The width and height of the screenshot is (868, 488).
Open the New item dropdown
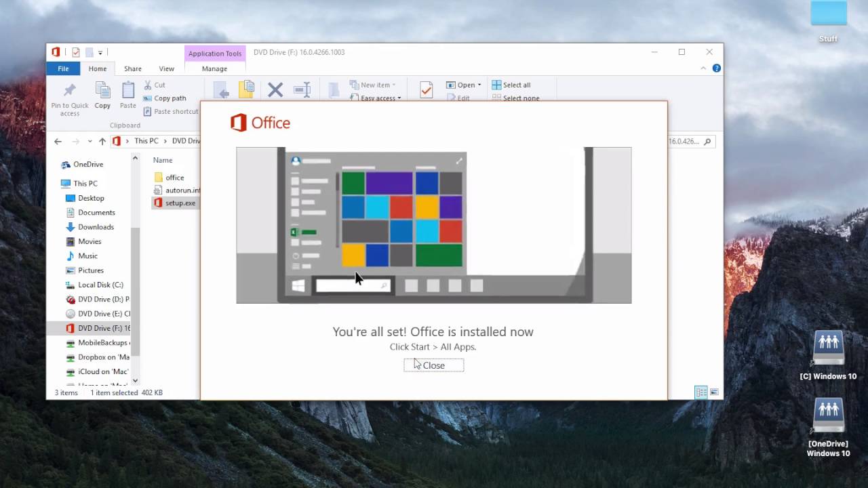tap(373, 85)
